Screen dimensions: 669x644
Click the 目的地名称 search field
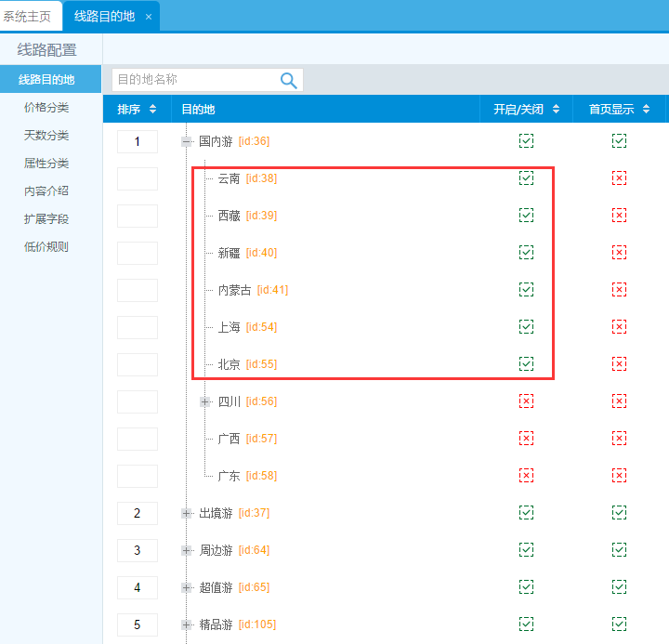coord(193,80)
